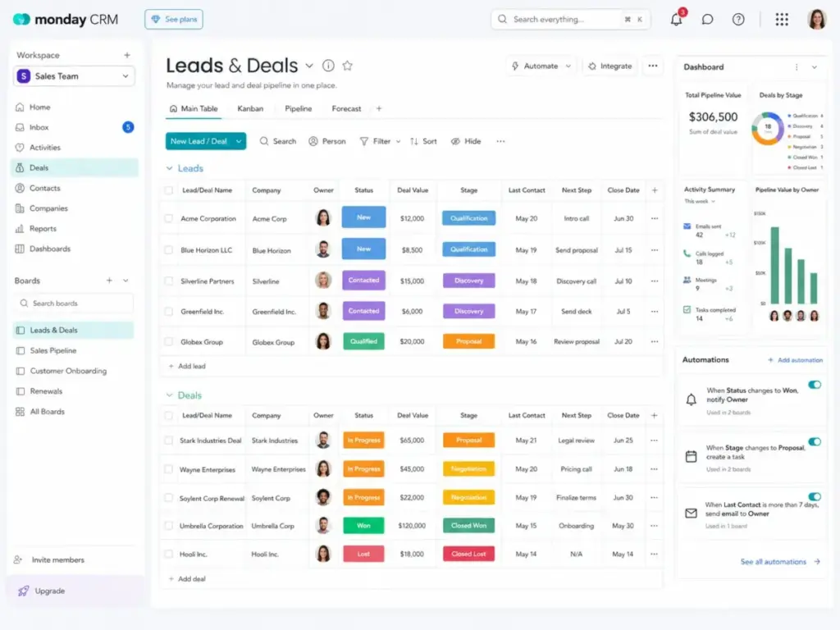This screenshot has width=840, height=630.
Task: Open board more options ellipsis
Action: coord(652,66)
